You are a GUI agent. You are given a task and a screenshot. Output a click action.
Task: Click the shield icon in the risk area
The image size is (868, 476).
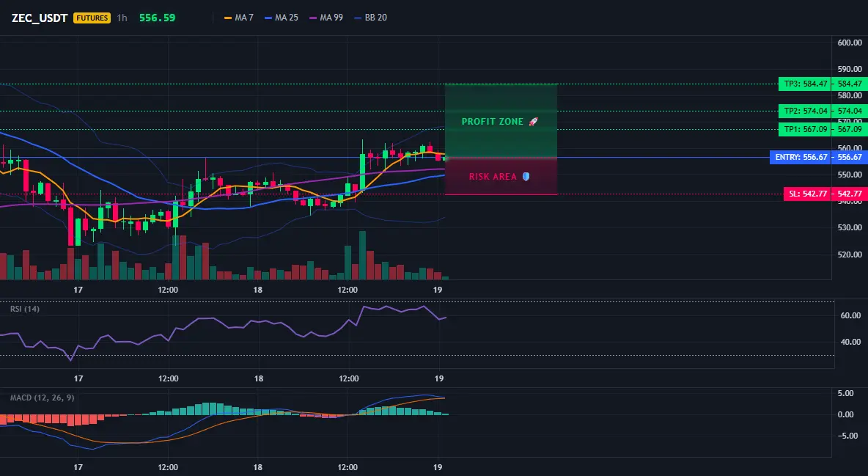click(526, 176)
